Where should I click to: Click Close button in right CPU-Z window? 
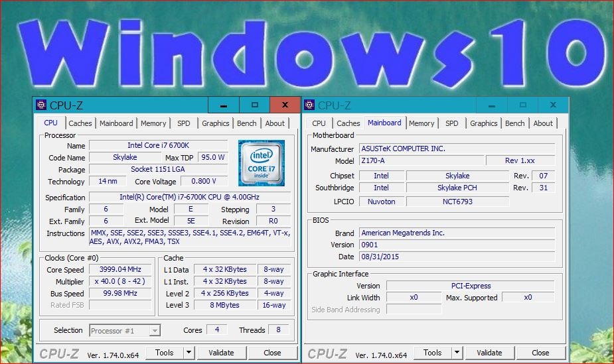(540, 352)
